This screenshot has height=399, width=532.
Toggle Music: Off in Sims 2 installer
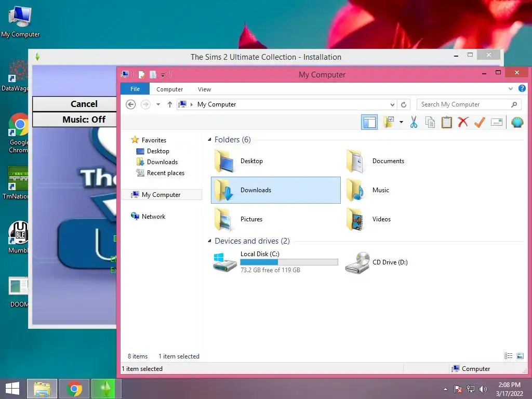pos(75,119)
